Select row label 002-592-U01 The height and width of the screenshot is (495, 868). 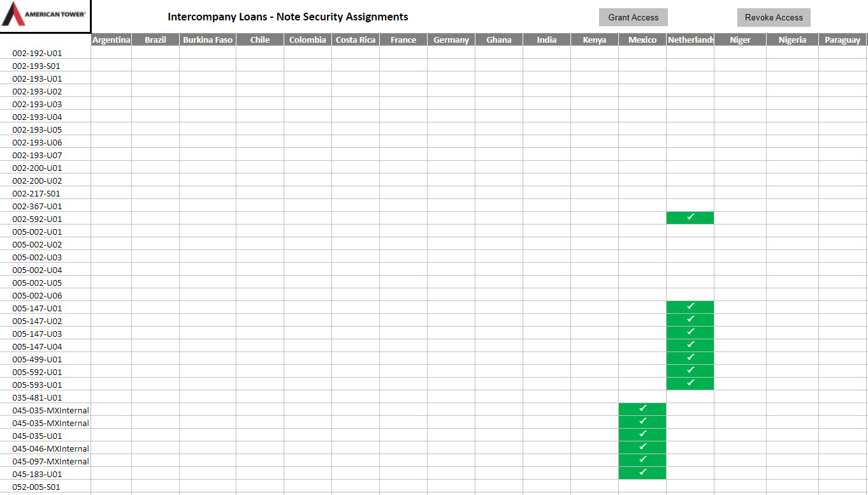[x=37, y=219]
